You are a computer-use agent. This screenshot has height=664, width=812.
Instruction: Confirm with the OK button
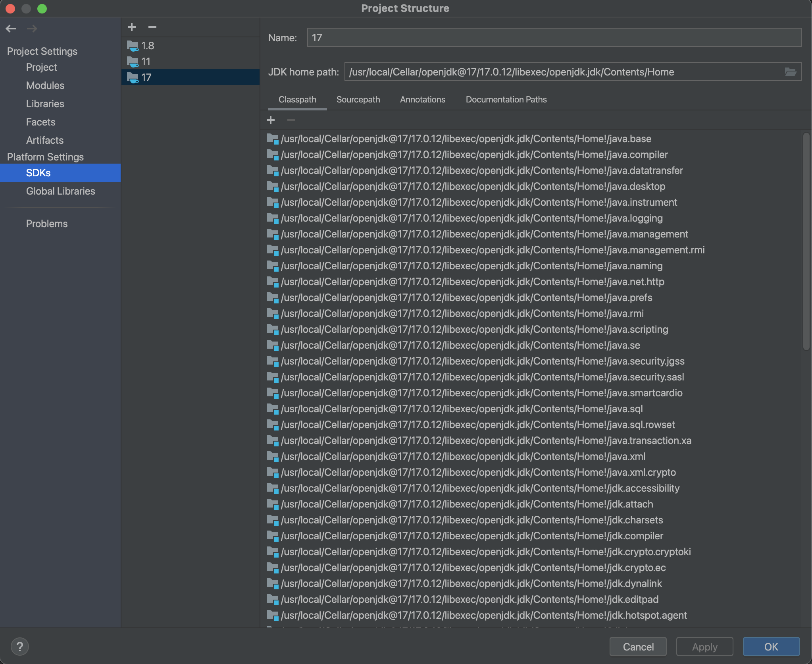click(x=771, y=647)
